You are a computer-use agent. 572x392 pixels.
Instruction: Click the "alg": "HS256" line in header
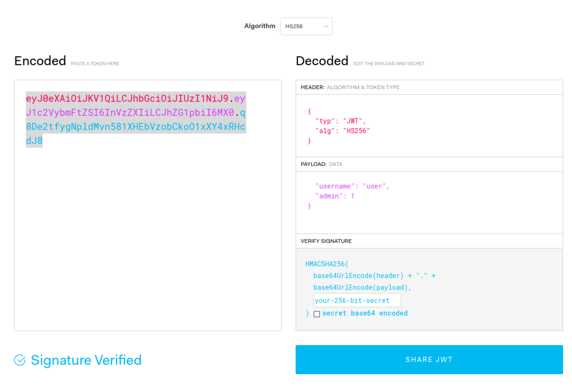pos(342,131)
